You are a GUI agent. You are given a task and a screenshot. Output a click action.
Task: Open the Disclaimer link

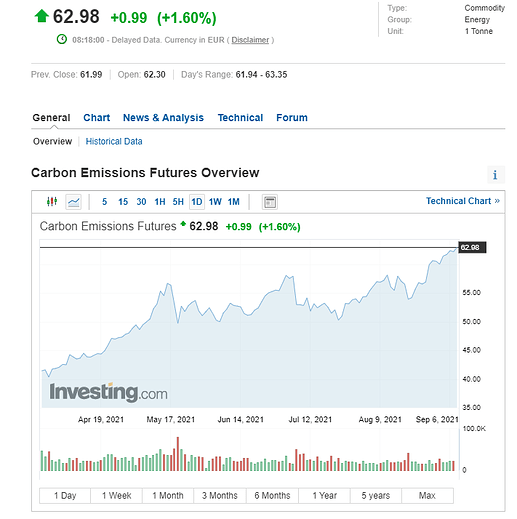point(250,40)
